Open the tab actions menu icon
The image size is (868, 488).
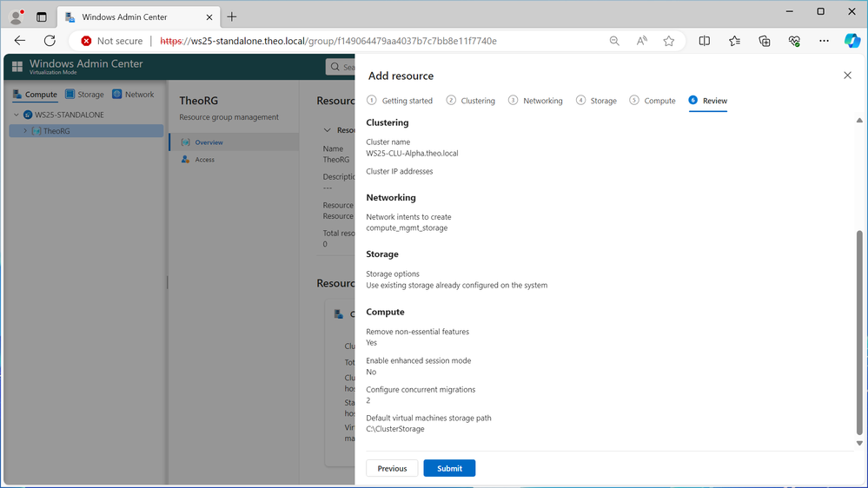tap(42, 17)
